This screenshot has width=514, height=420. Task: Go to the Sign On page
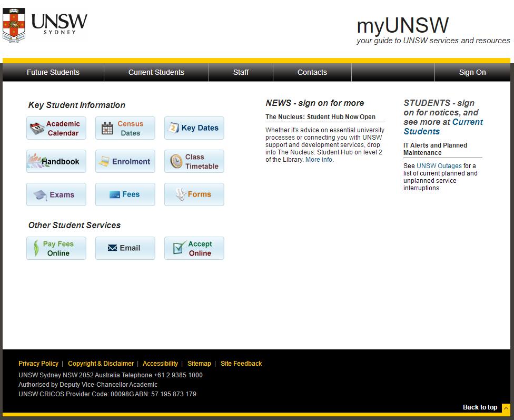pos(472,72)
